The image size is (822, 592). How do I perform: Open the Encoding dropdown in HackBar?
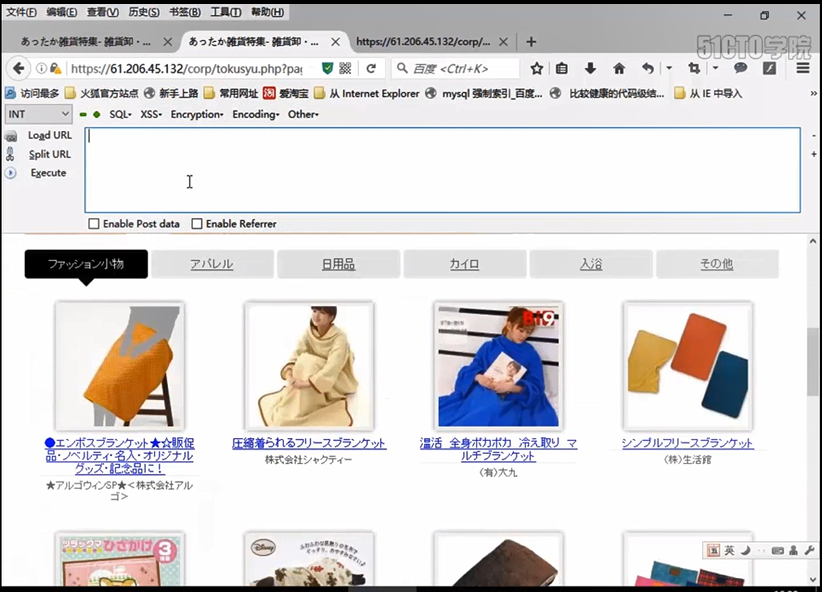[255, 114]
